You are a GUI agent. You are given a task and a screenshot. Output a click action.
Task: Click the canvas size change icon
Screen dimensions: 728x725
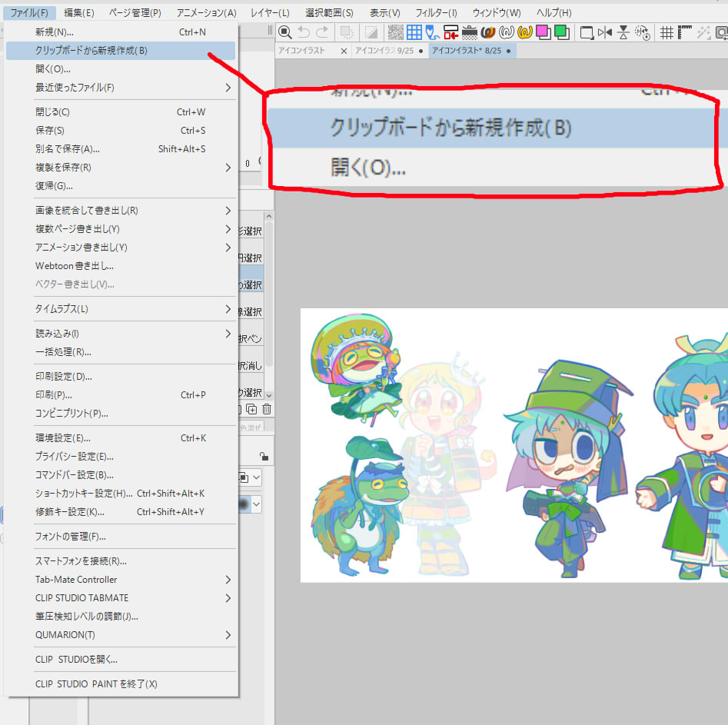tap(587, 32)
